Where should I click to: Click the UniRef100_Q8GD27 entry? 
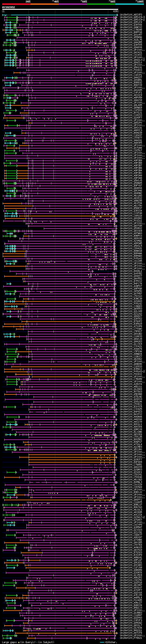[x=131, y=316]
